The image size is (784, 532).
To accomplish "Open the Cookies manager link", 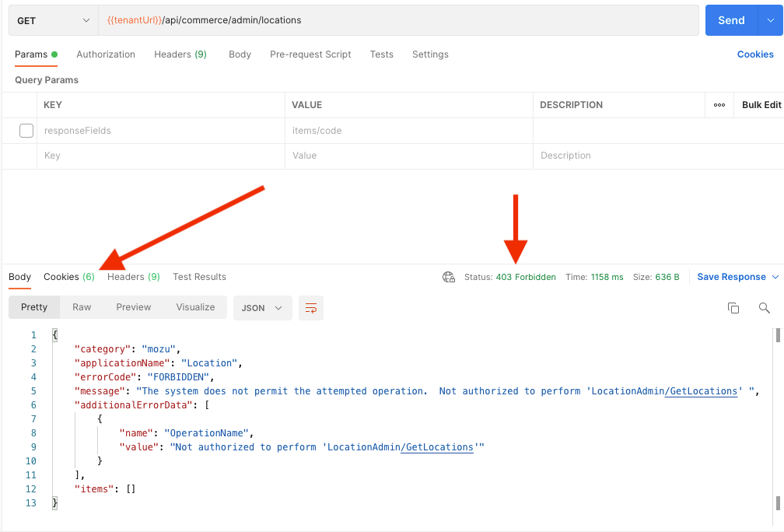I will [755, 54].
